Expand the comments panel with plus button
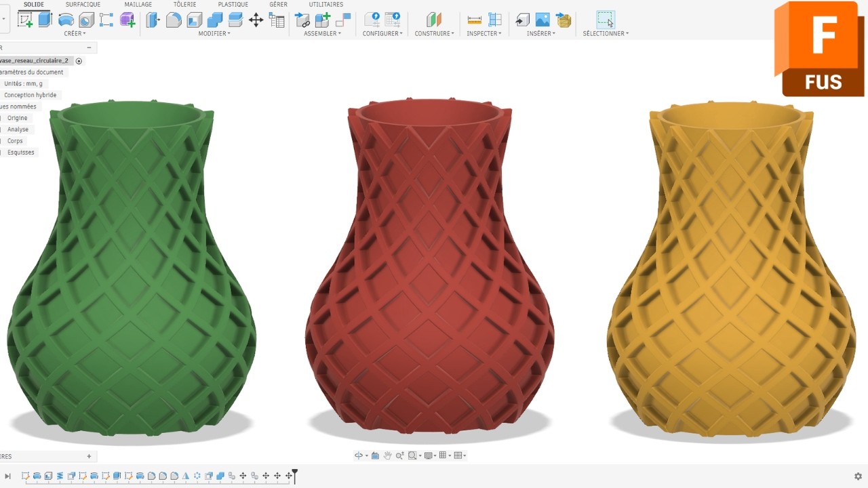Image resolution: width=868 pixels, height=488 pixels. 89,456
